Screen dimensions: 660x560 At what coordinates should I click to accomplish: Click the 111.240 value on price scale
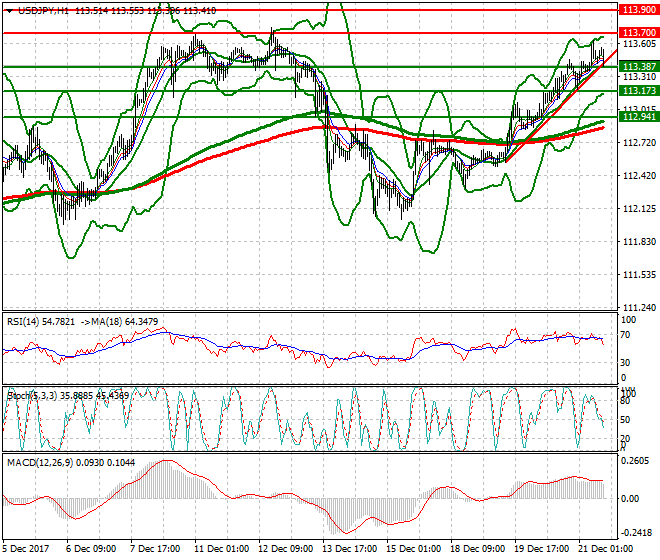pyautogui.click(x=638, y=308)
